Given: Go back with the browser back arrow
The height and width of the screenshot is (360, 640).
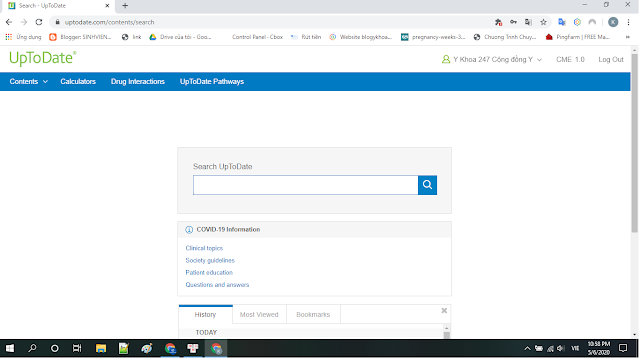Looking at the screenshot, I should coord(9,22).
